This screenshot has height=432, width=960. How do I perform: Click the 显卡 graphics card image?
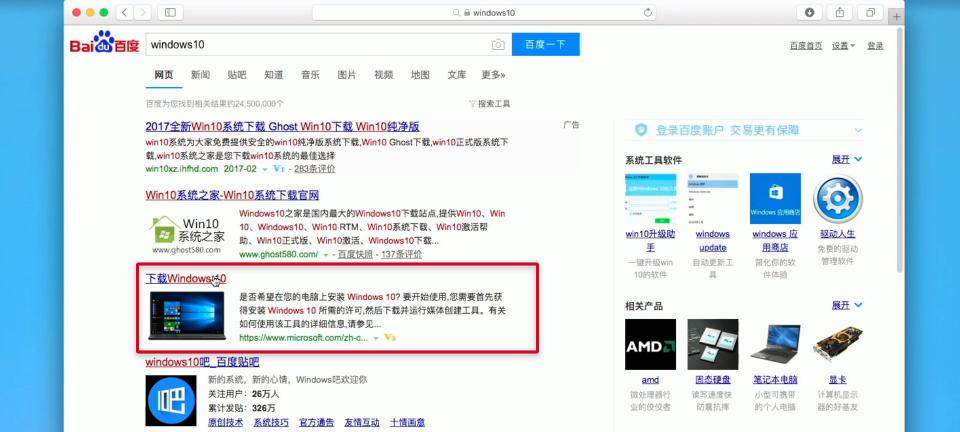click(x=838, y=344)
